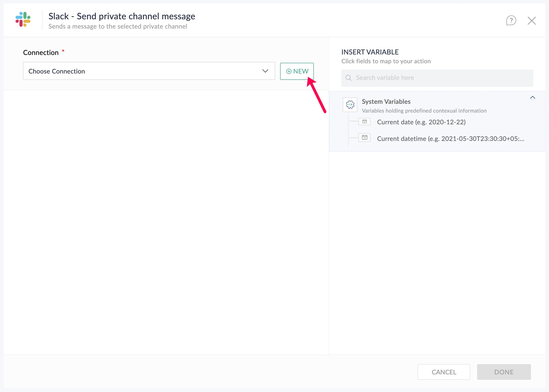Screen dimensions: 549x392
Task: Click the Current datetime calendar icon
Action: [364, 138]
